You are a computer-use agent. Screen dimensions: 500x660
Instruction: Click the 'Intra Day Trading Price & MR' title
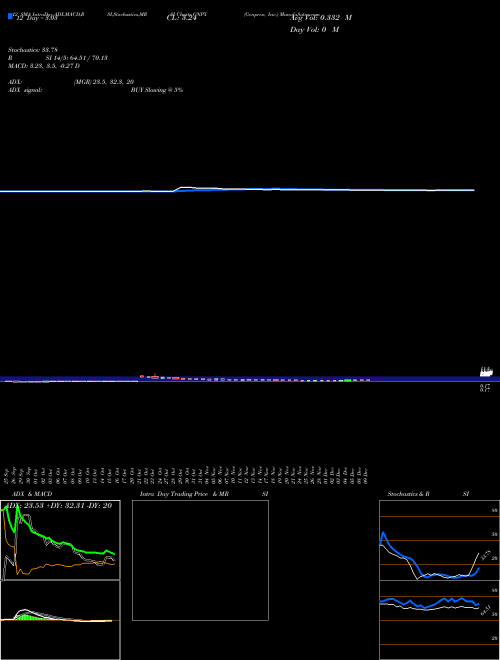184,494
